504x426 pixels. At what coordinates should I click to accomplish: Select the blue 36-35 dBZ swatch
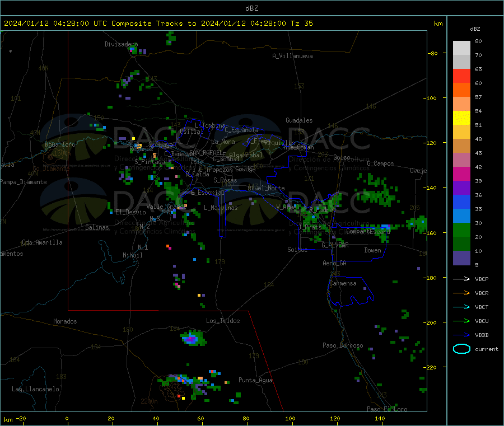click(461, 202)
